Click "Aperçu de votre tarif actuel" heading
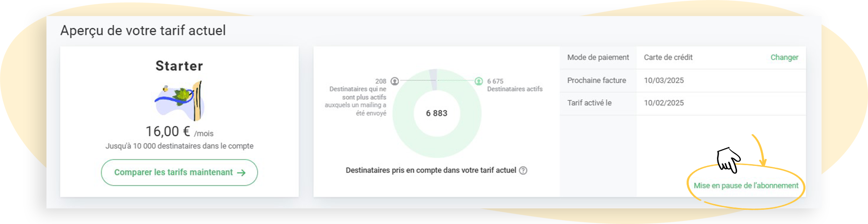The height and width of the screenshot is (224, 868). pos(143,30)
